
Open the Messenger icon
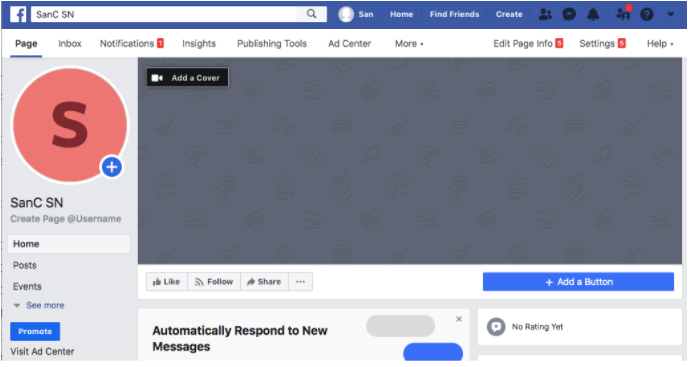pos(569,14)
